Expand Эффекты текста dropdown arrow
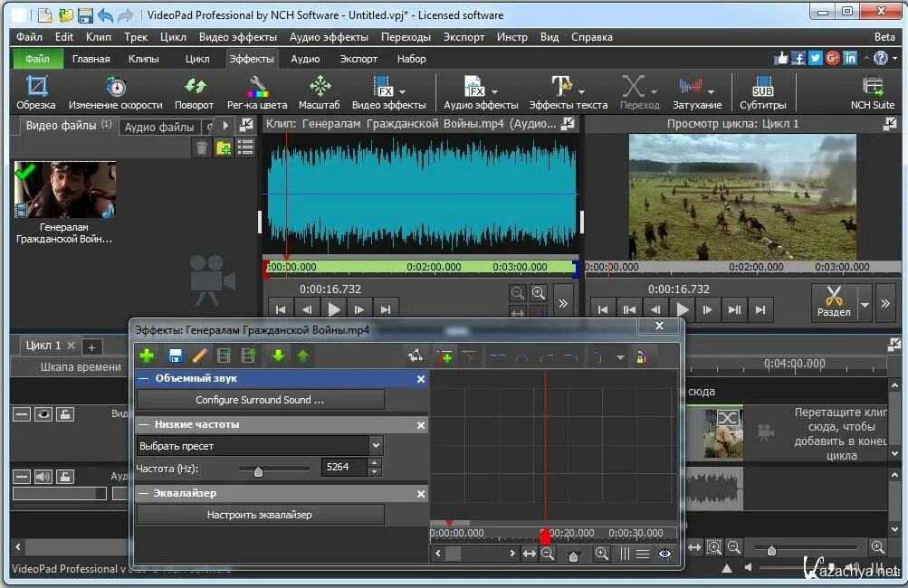 pyautogui.click(x=581, y=92)
